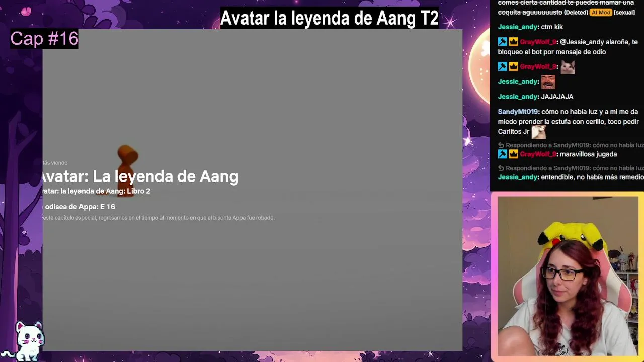Viewport: 644px width, 362px height.
Task: Click reply arrow above 'entendible' message
Action: (501, 168)
